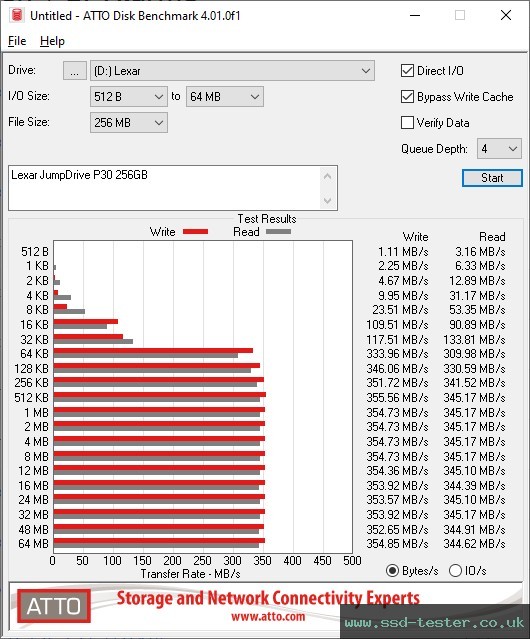Click the ATTO logo in banner
Viewport: 530px width, 639px height.
[54, 606]
